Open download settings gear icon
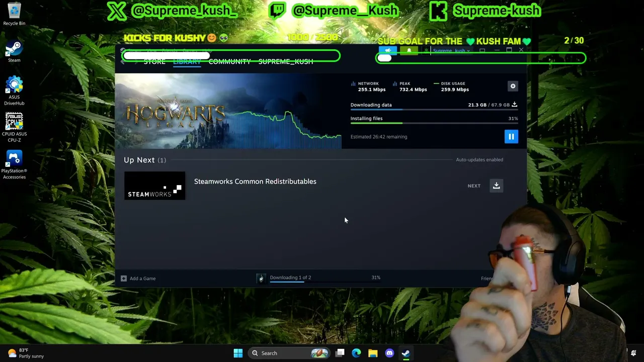This screenshot has width=644, height=362. pos(513,86)
